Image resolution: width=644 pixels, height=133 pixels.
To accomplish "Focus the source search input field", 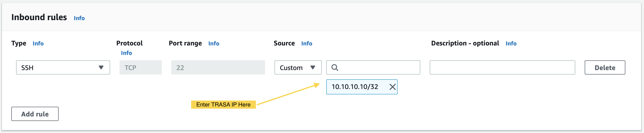I will click(373, 67).
